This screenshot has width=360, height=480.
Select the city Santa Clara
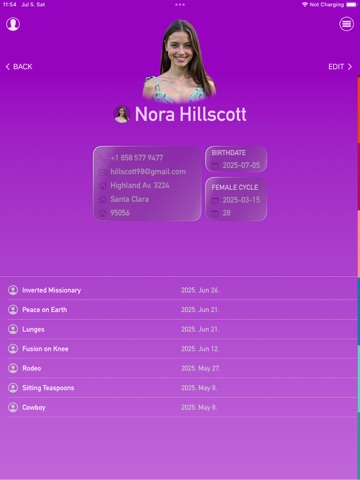pyautogui.click(x=129, y=199)
